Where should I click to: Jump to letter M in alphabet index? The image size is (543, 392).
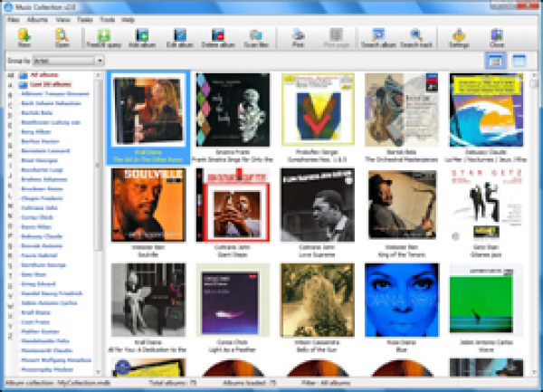pos(10,206)
